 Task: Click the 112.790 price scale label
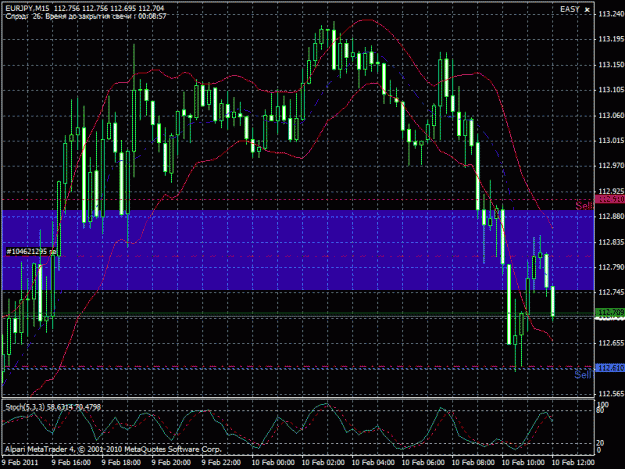611,267
